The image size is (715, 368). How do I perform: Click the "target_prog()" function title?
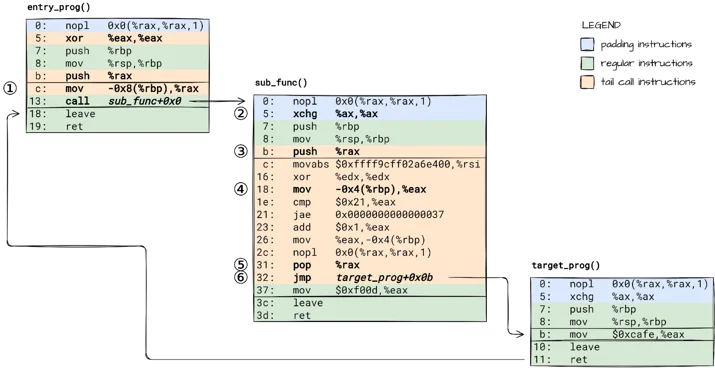[x=565, y=265]
